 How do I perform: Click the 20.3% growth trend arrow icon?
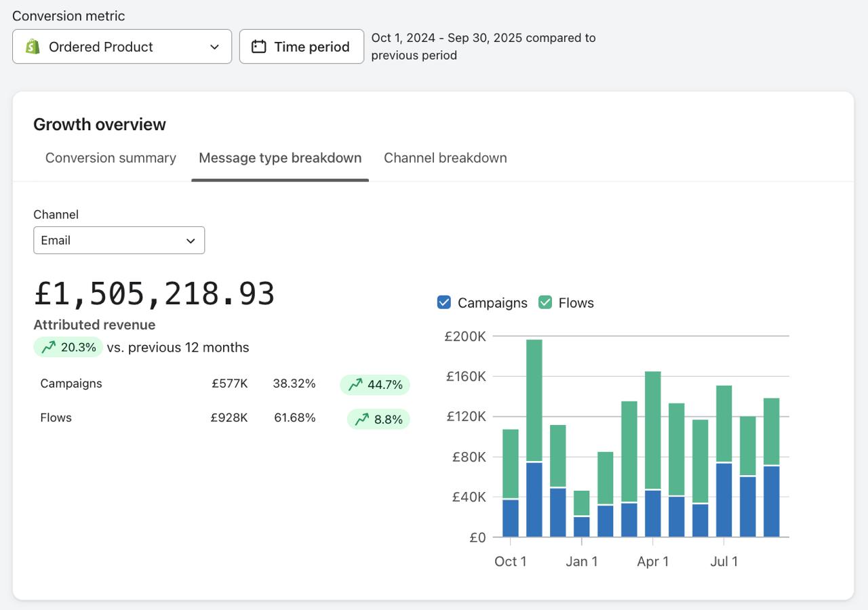[48, 348]
